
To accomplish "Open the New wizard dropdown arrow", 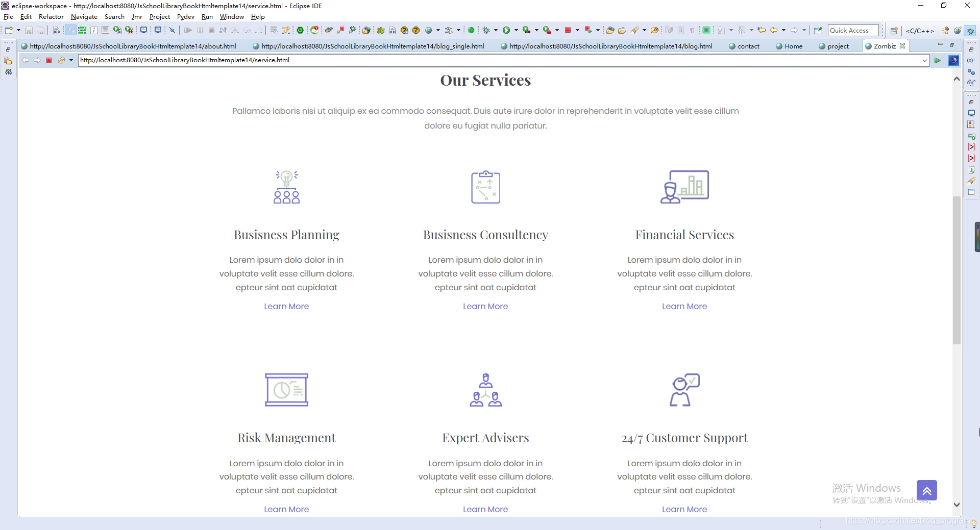I will pyautogui.click(x=18, y=30).
